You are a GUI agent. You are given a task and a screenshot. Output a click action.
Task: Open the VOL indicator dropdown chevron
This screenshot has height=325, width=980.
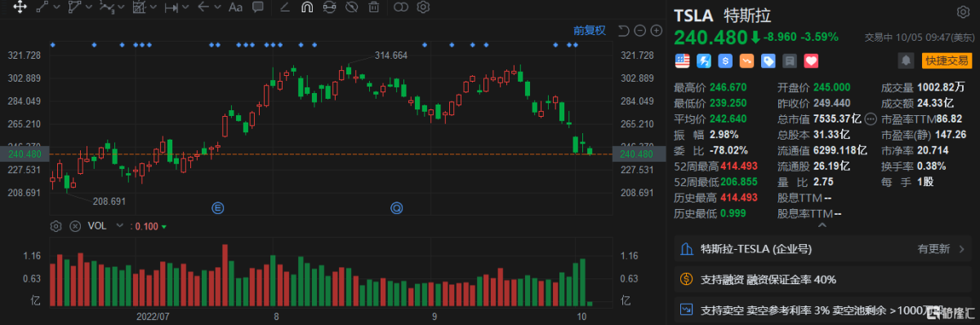click(x=119, y=226)
